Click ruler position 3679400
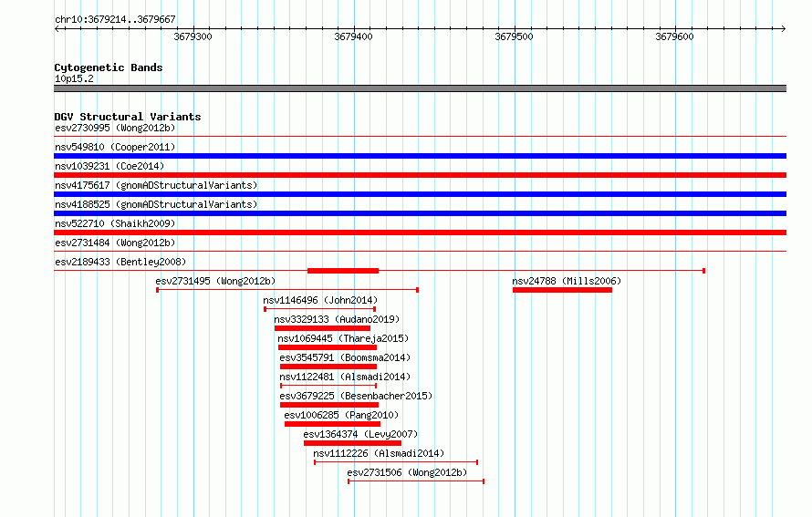812x517 pixels. [353, 36]
